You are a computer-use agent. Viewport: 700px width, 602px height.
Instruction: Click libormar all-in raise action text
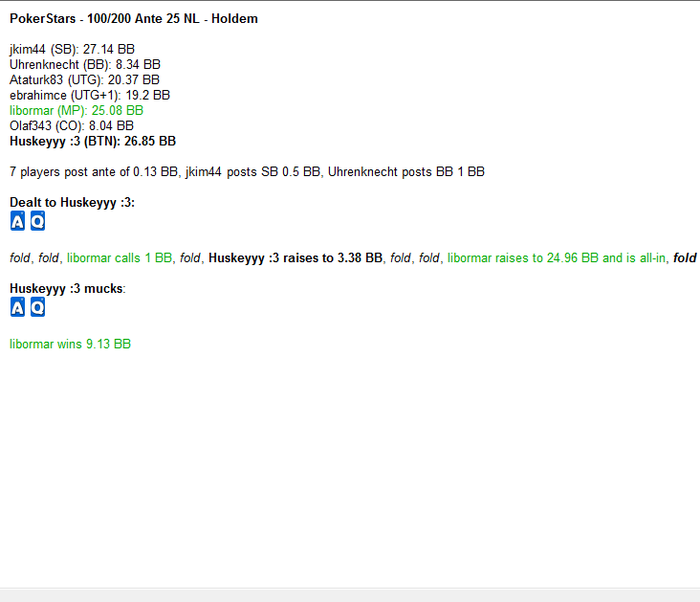[x=556, y=258]
